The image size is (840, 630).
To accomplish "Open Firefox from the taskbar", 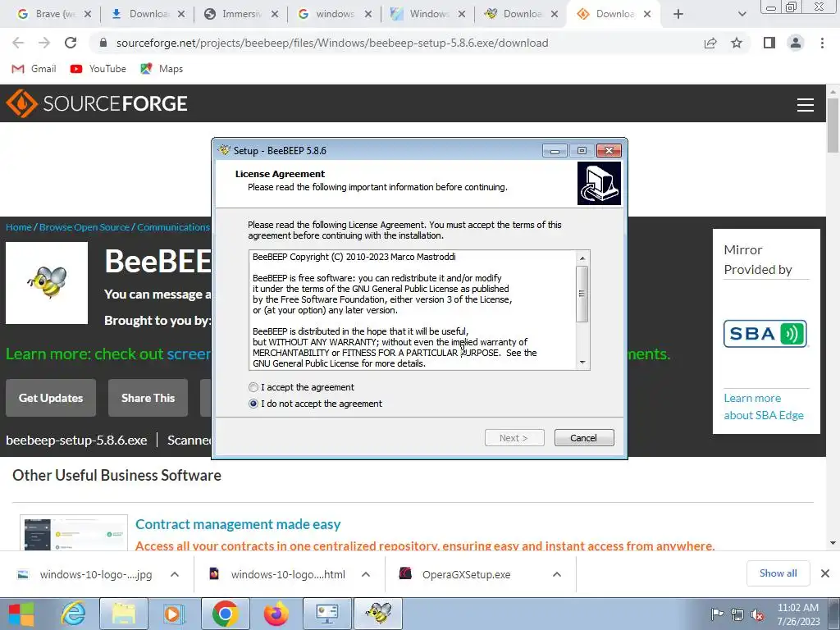I will [x=276, y=614].
